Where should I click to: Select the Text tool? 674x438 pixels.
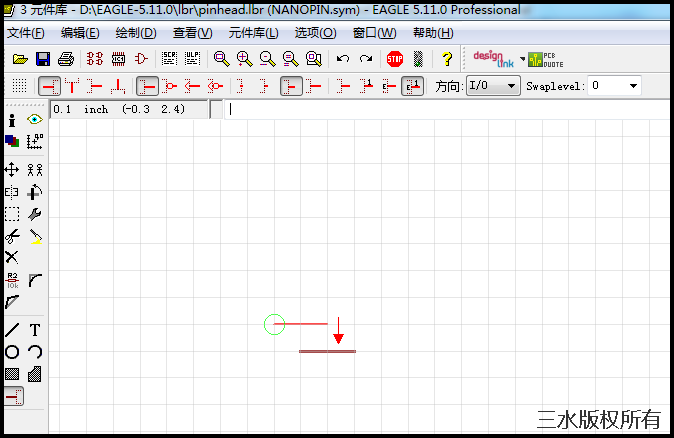pos(35,330)
